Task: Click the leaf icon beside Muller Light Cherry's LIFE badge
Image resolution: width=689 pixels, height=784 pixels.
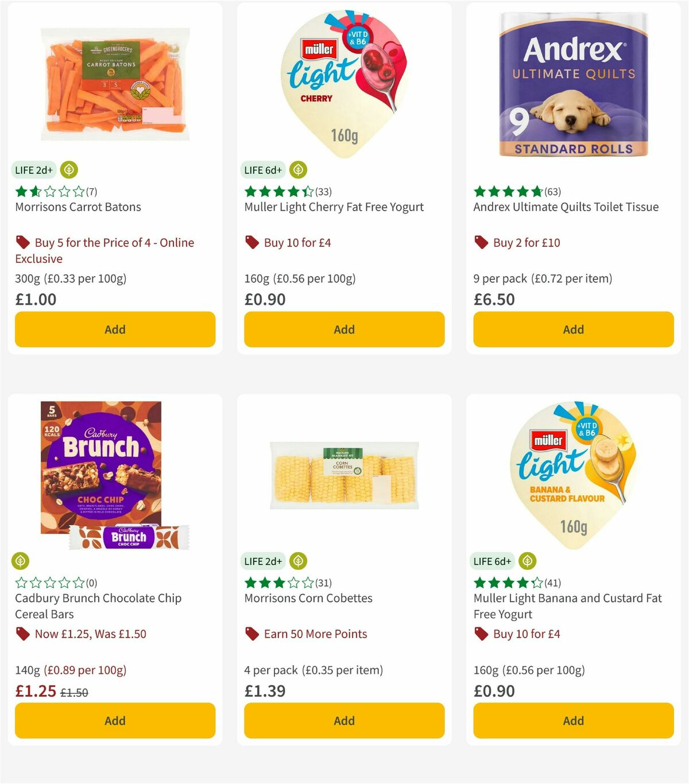Action: click(298, 170)
